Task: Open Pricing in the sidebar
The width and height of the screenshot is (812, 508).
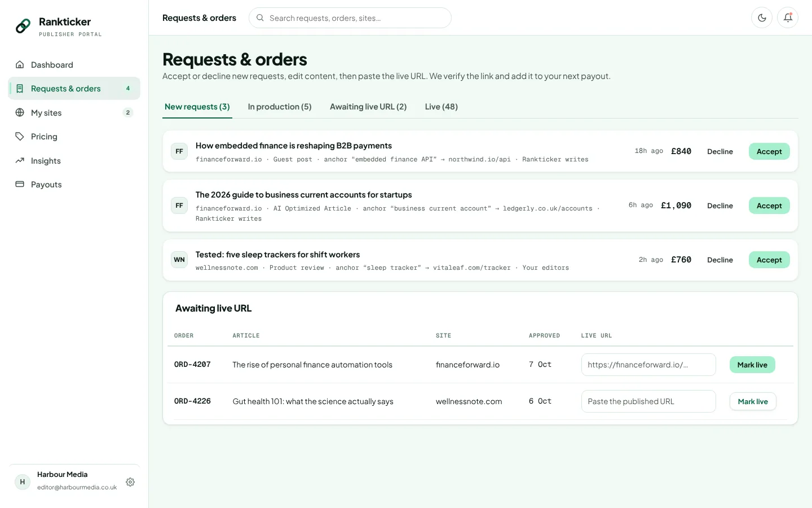Action: 74,137
